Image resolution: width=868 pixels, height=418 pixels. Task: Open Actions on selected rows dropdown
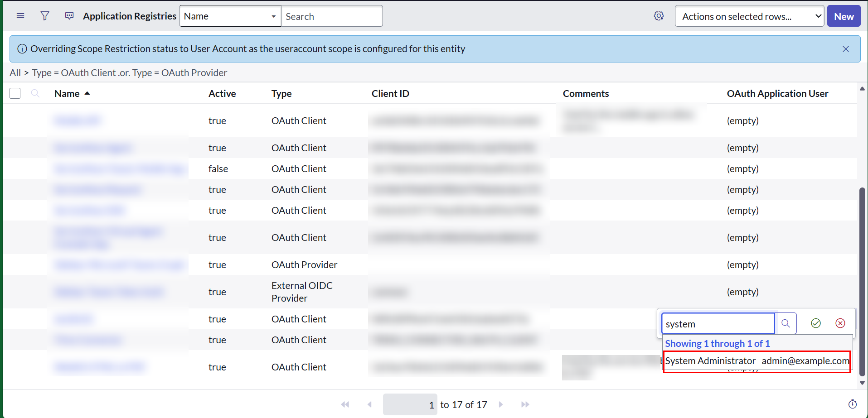749,16
